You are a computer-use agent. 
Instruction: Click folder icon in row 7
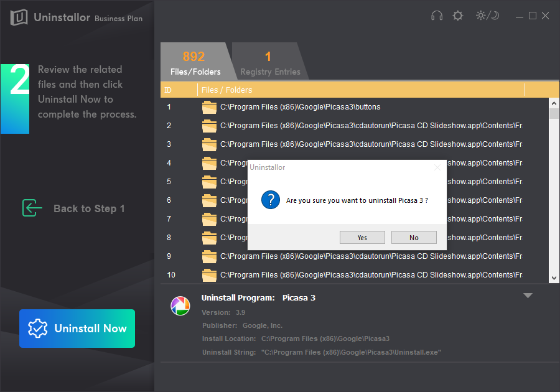click(209, 219)
